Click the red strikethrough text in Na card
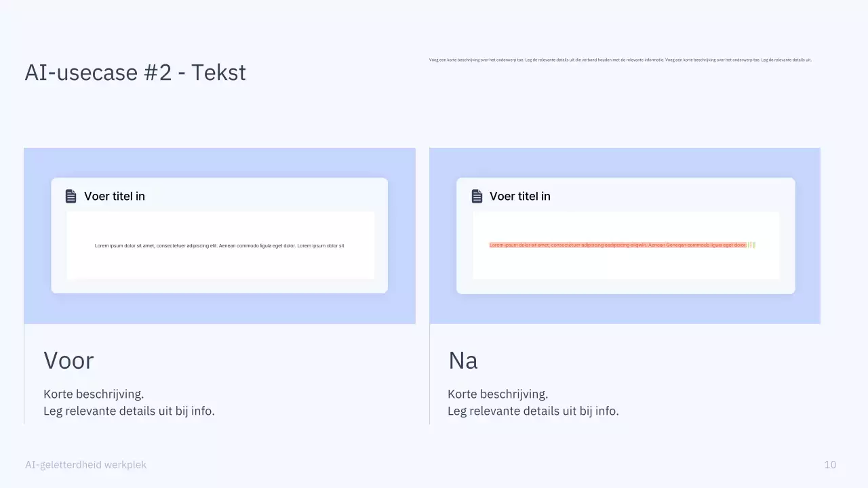The width and height of the screenshot is (868, 488). [x=617, y=245]
